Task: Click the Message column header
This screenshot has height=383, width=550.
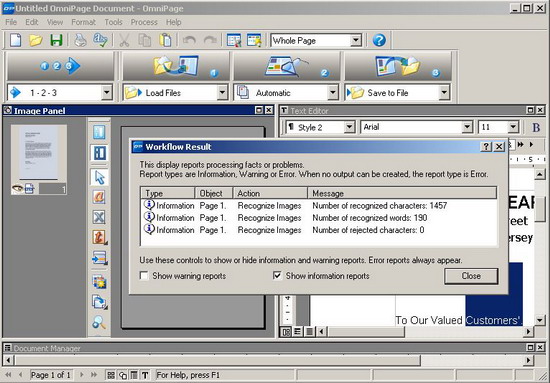Action: click(x=402, y=193)
